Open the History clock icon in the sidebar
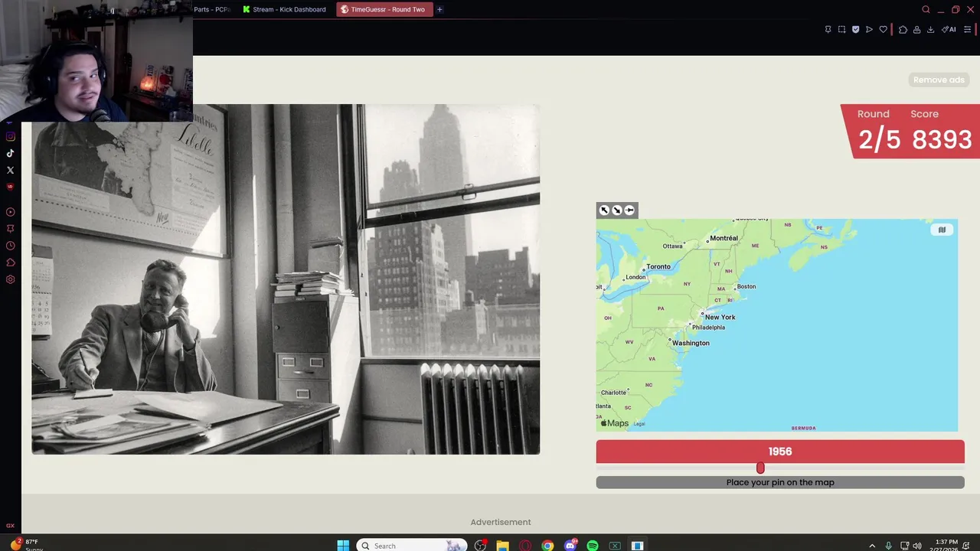 pos(11,246)
